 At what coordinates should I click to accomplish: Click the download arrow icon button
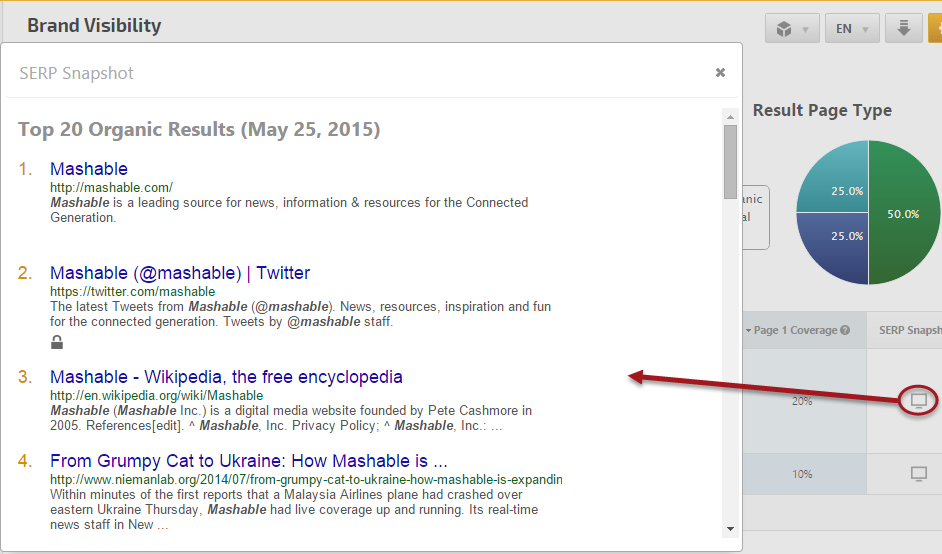pyautogui.click(x=904, y=28)
